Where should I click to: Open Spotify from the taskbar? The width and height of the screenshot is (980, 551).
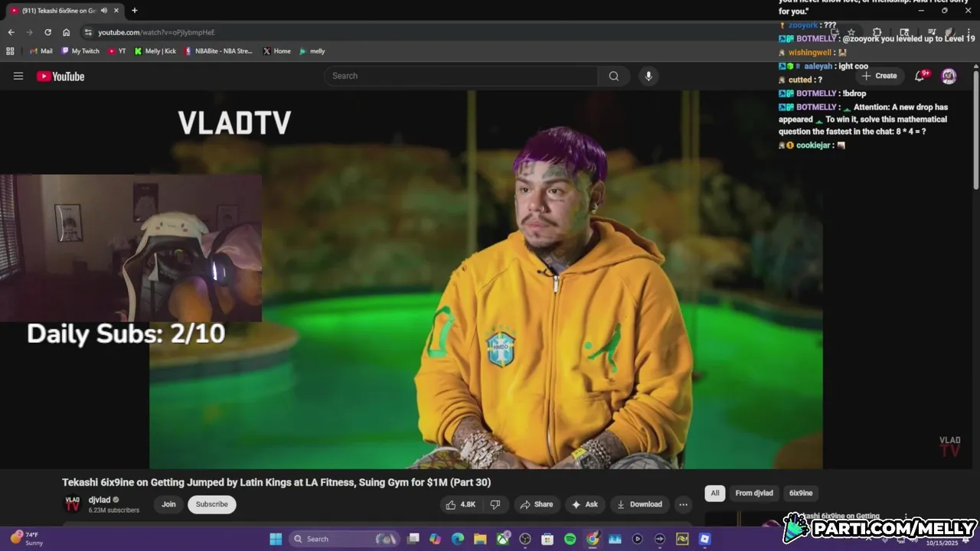tap(570, 539)
